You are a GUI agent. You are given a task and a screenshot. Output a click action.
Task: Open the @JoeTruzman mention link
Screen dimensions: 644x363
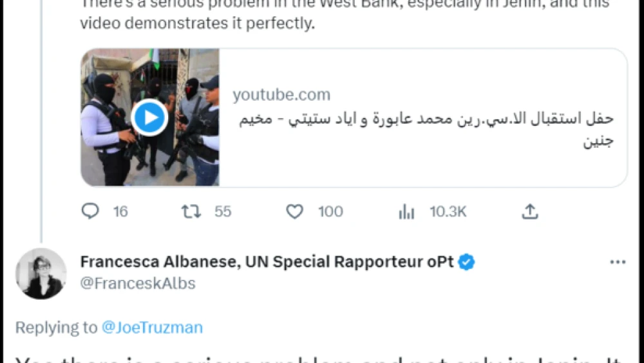point(152,328)
